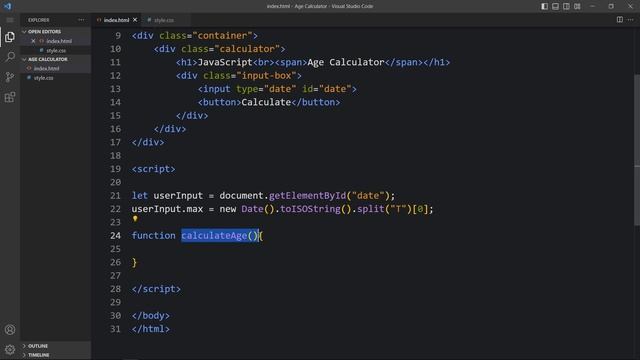Click the toISOString text on line 22
The image size is (640, 360).
pos(310,209)
